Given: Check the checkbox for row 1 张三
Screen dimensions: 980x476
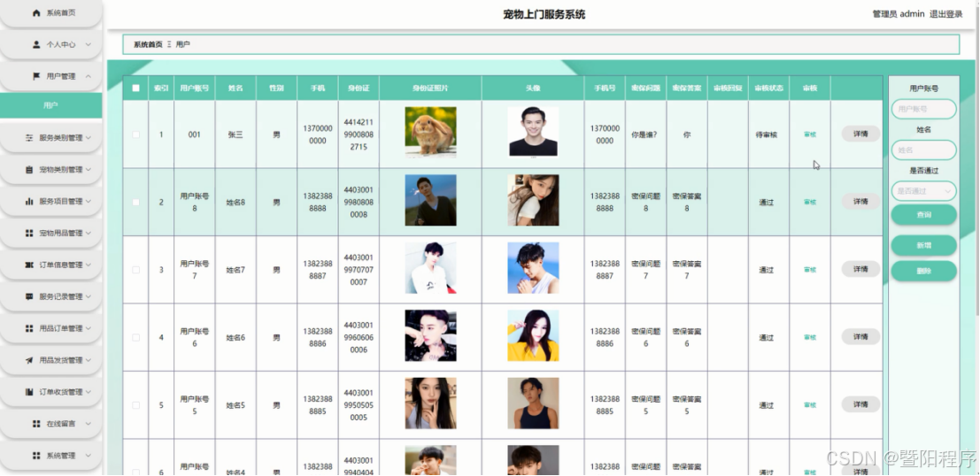Looking at the screenshot, I should 135,134.
